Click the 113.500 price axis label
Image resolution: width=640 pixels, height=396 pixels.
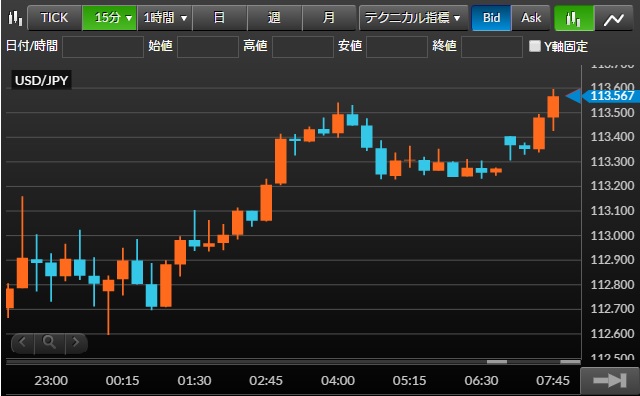[x=612, y=113]
